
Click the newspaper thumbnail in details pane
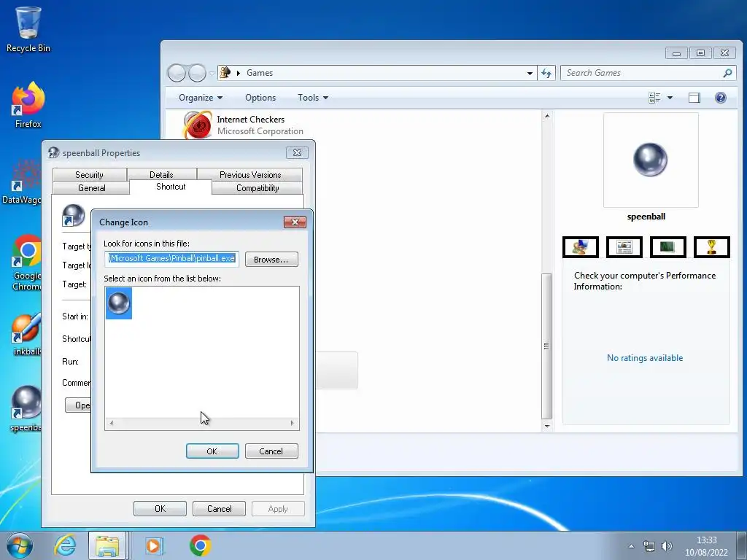coord(624,247)
